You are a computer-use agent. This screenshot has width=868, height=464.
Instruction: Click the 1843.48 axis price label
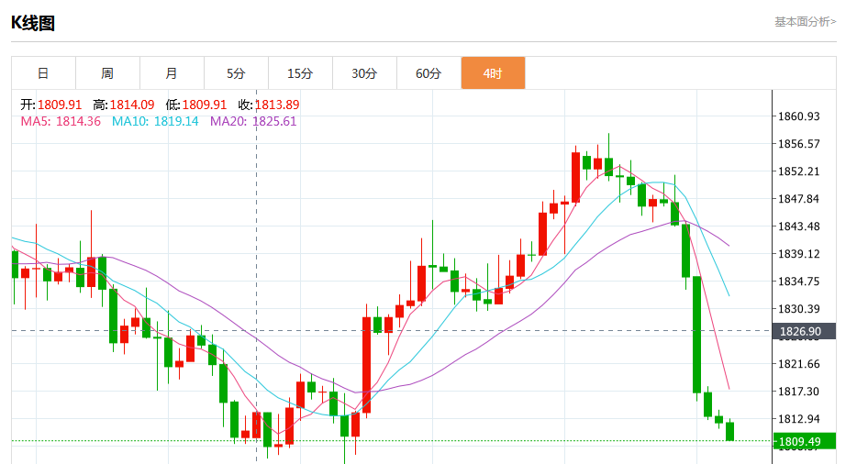tap(799, 226)
